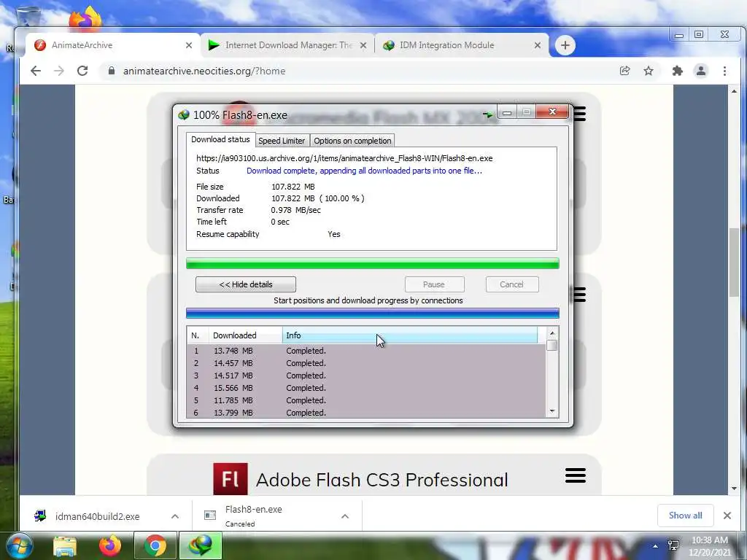747x560 pixels.
Task: Bookmark this page with the star icon
Action: tap(649, 71)
